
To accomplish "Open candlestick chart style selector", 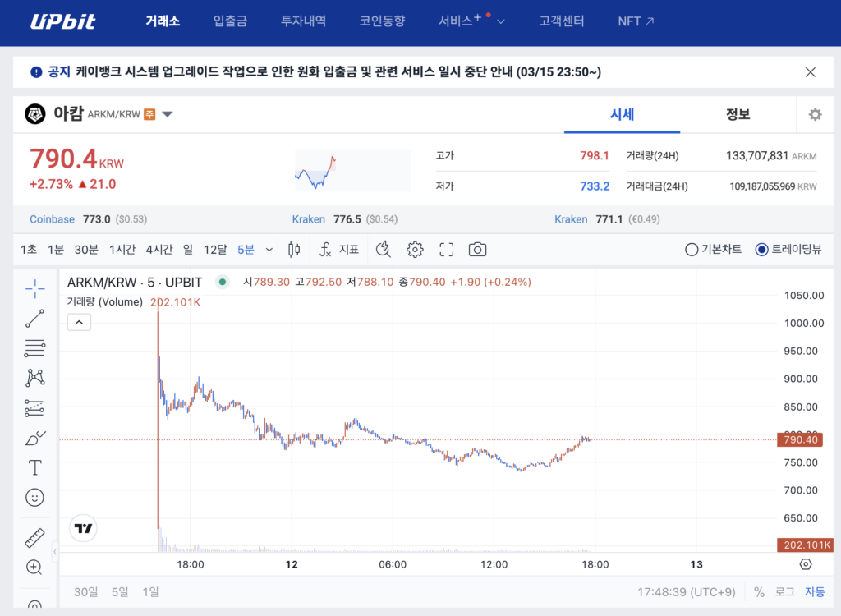I will point(294,250).
